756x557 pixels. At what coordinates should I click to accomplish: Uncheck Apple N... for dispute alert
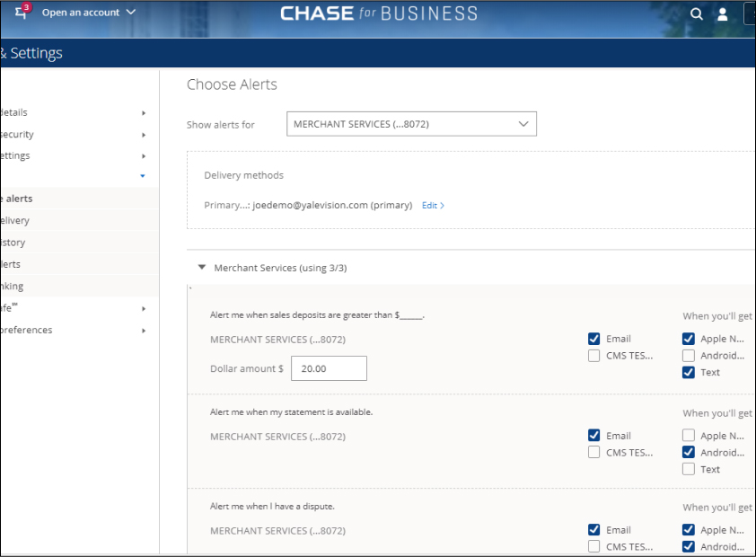point(689,530)
